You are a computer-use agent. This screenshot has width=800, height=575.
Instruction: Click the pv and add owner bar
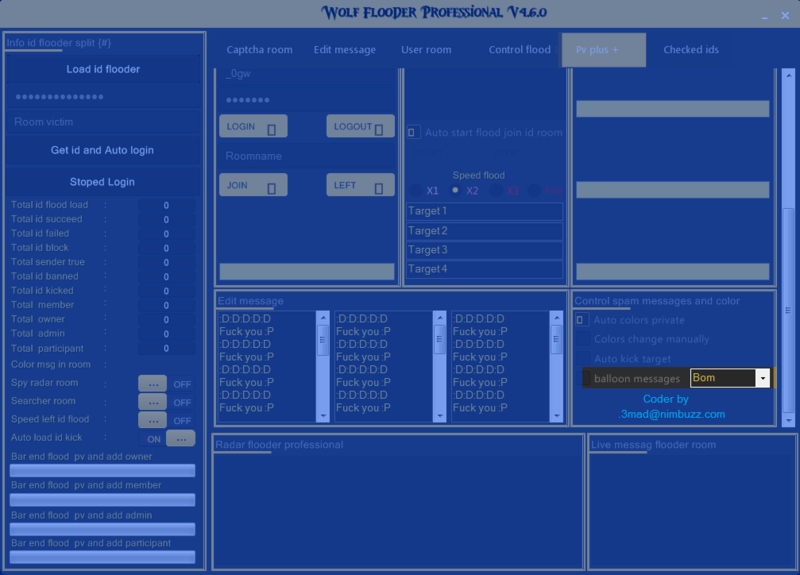103,470
